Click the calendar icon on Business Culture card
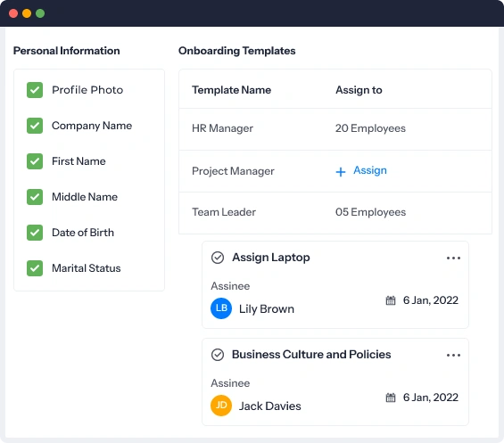Image resolution: width=504 pixels, height=443 pixels. 391,398
